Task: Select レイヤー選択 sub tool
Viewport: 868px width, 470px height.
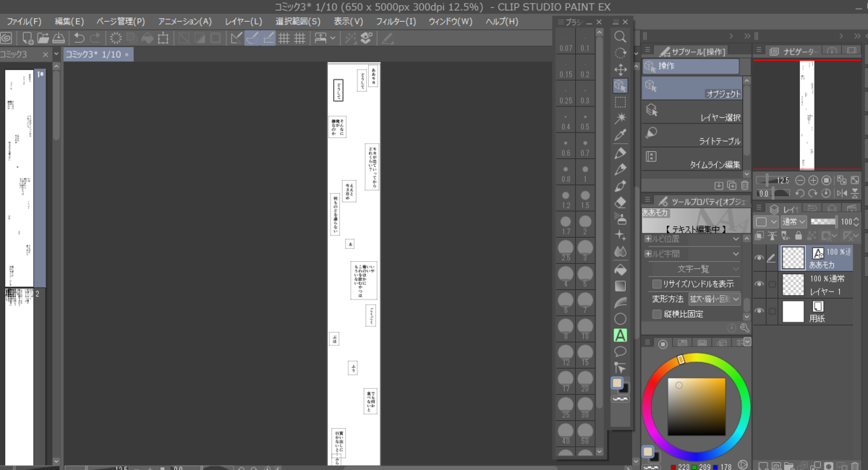Action: pos(692,111)
